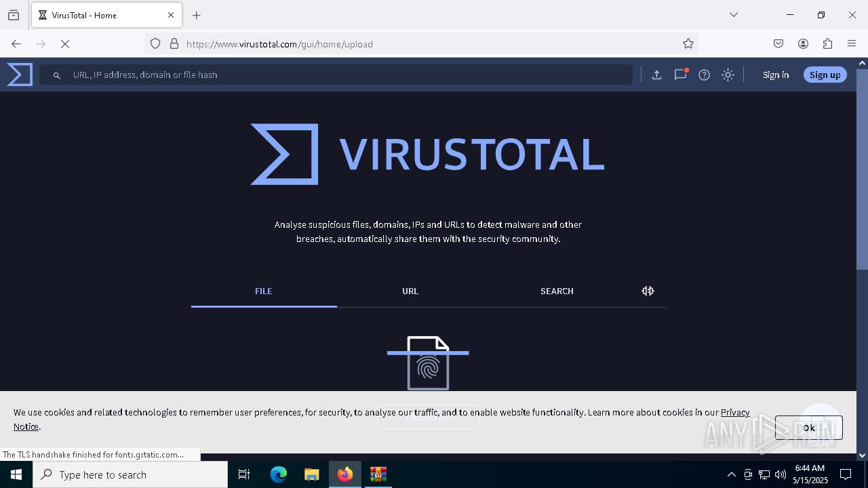Bookmark this page with the star icon

click(688, 44)
